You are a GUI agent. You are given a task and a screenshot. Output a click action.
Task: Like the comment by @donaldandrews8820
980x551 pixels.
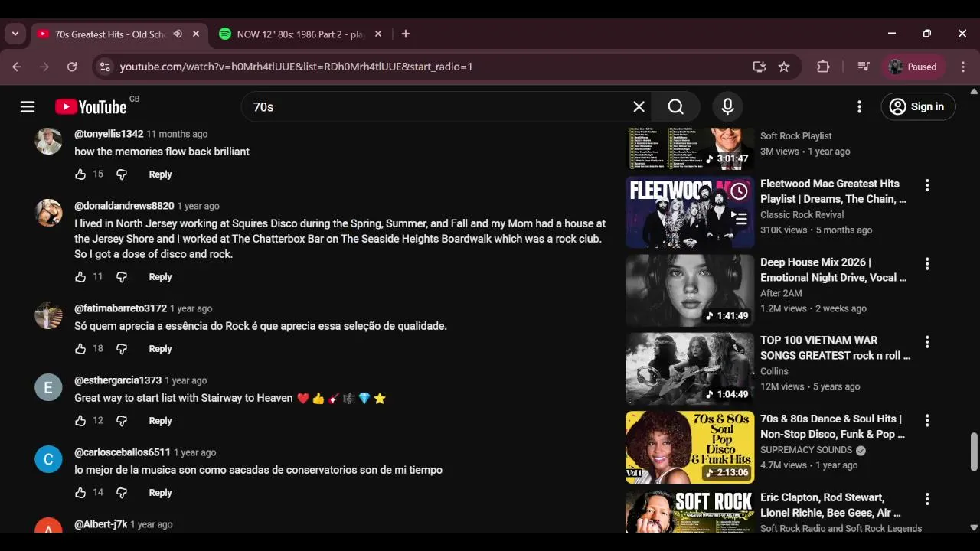click(x=80, y=277)
